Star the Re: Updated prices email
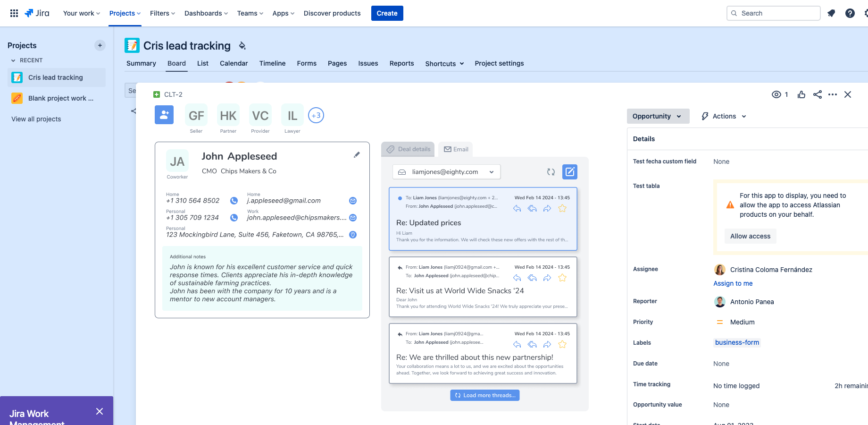The image size is (868, 425). click(x=562, y=208)
